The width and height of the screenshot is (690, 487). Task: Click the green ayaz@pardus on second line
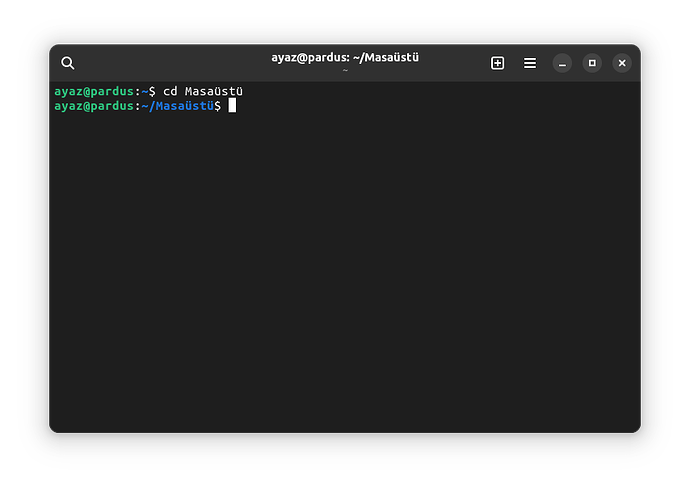(93, 105)
